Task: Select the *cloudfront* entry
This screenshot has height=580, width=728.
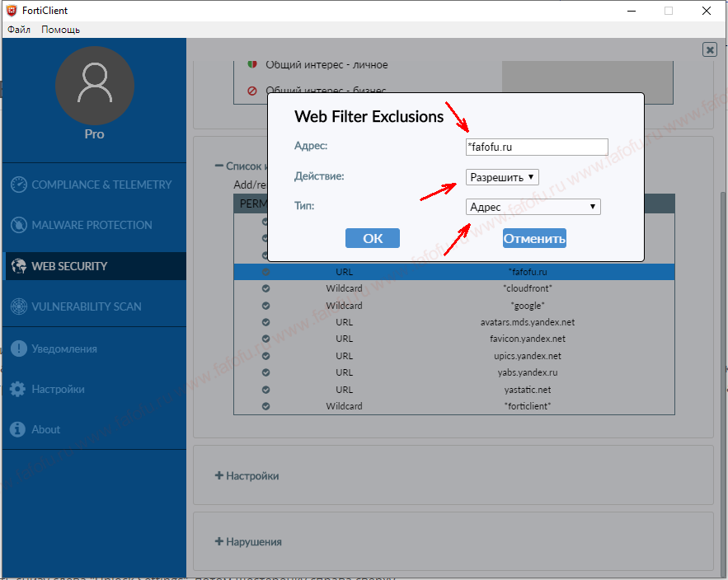Action: [x=454, y=288]
